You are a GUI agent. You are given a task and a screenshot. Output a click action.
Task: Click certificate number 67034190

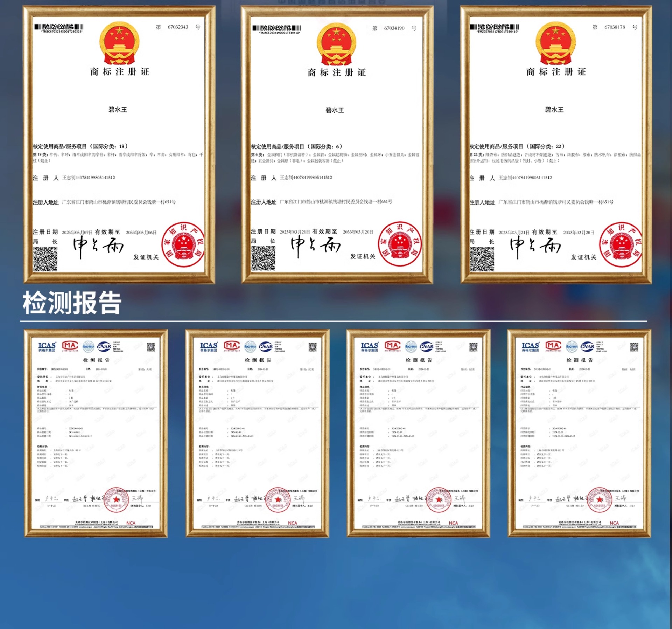pyautogui.click(x=394, y=28)
